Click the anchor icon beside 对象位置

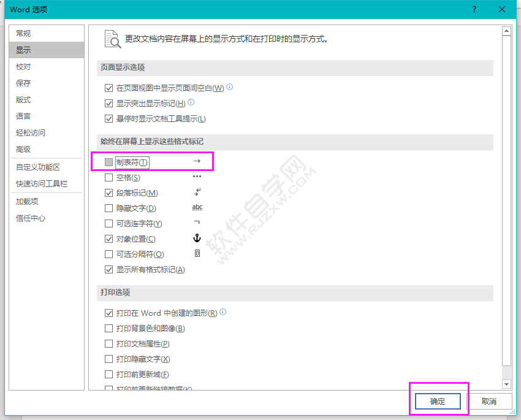pyautogui.click(x=197, y=239)
